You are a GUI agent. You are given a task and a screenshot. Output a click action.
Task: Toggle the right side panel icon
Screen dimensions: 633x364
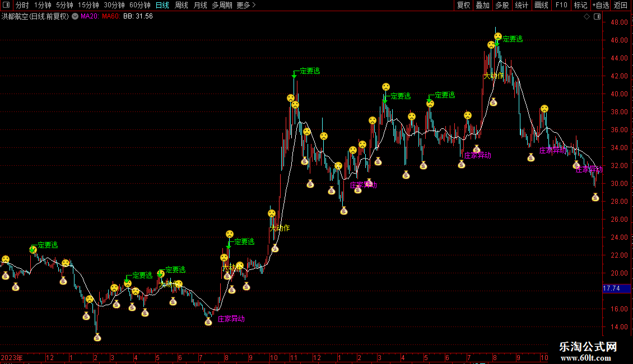coord(596,17)
